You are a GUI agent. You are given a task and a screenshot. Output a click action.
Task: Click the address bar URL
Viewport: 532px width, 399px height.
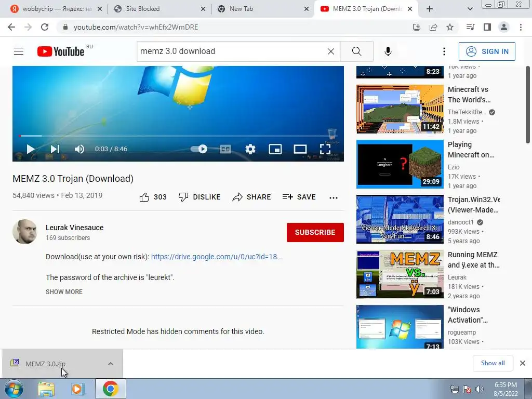[136, 27]
